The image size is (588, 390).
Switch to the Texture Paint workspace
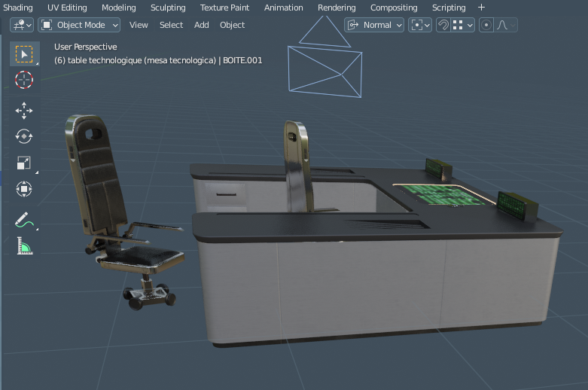click(x=224, y=8)
